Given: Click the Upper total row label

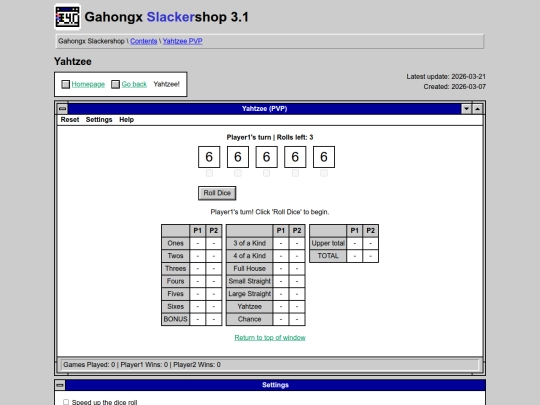Looking at the screenshot, I should tap(328, 243).
